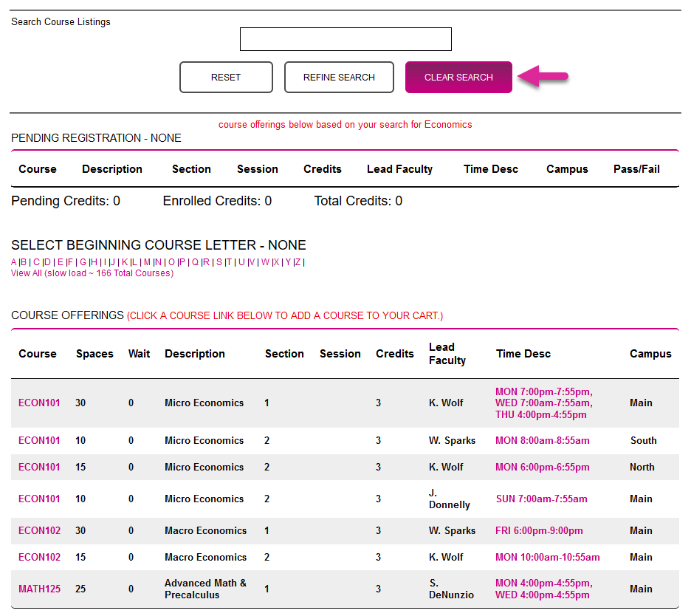This screenshot has width=691, height=616.
Task: Select course letter W in alphabet filter
Action: point(264,262)
